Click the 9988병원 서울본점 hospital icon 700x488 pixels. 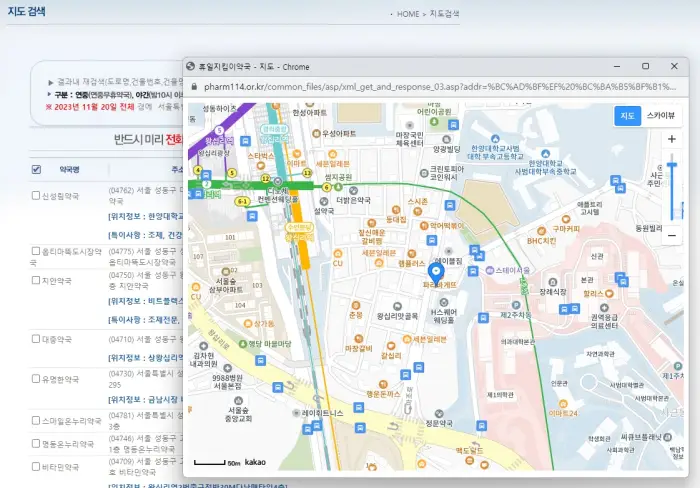228,368
